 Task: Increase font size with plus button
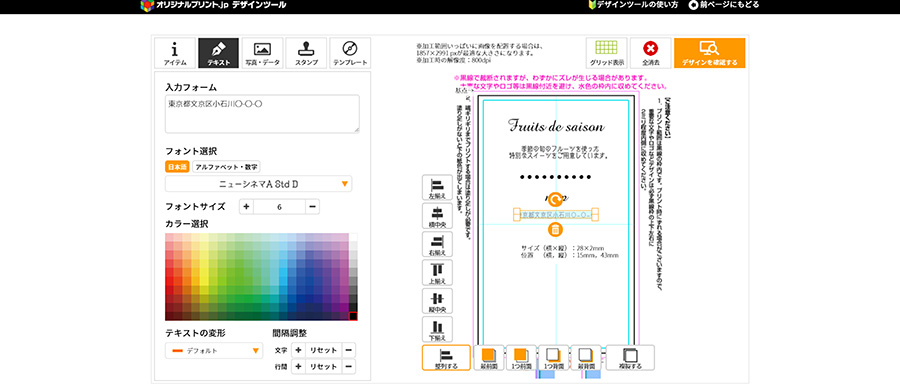[246, 207]
